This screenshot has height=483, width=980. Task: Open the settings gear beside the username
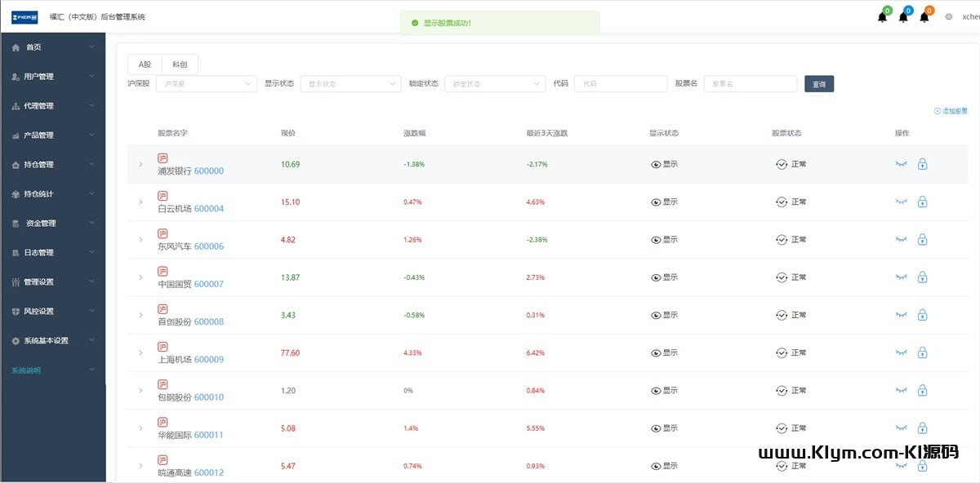point(948,16)
